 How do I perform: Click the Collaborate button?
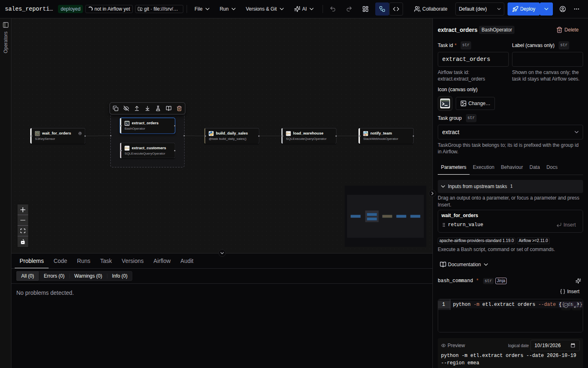[x=431, y=9]
